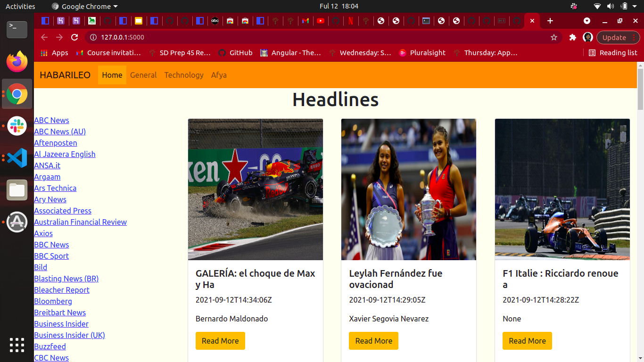Open the Pluralsight bookmark

(422, 53)
